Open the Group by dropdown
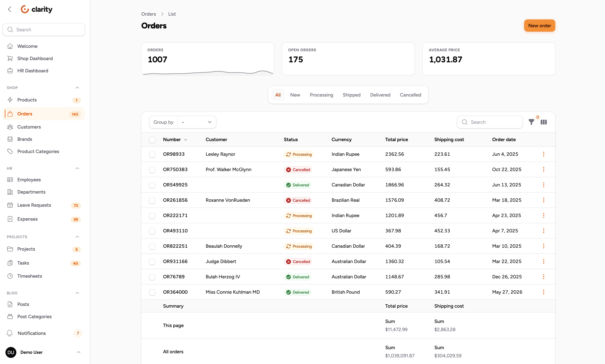 click(x=197, y=122)
